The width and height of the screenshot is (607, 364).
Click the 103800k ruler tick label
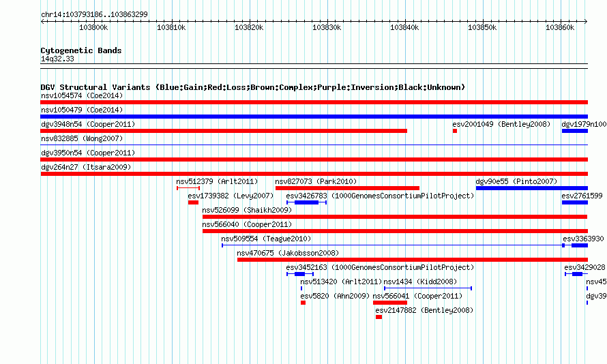tap(93, 27)
